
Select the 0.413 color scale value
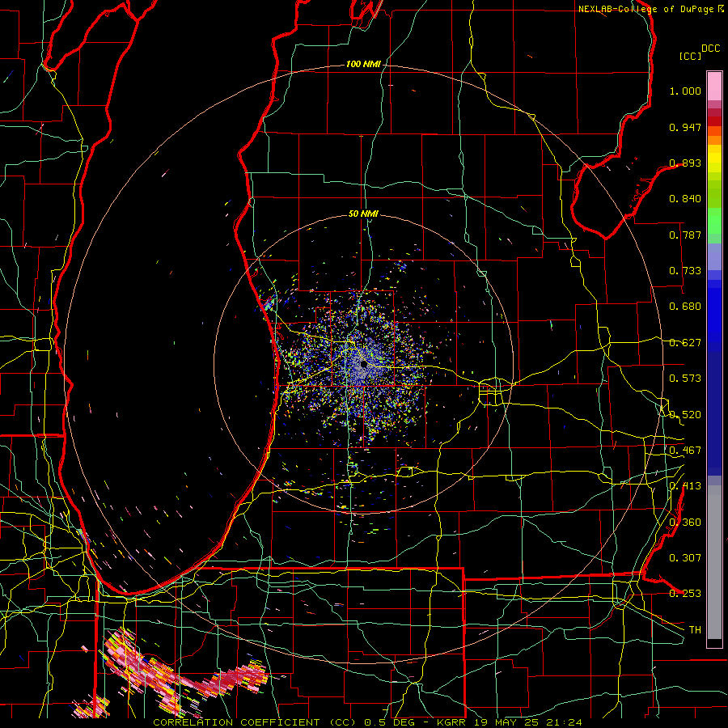(685, 486)
